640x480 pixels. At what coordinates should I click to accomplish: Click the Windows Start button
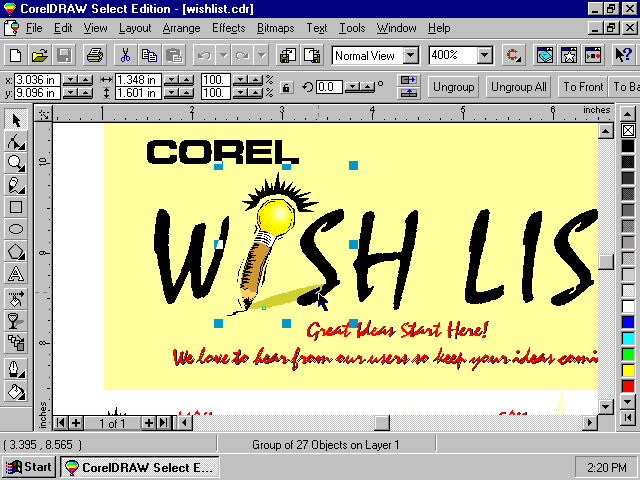29,467
